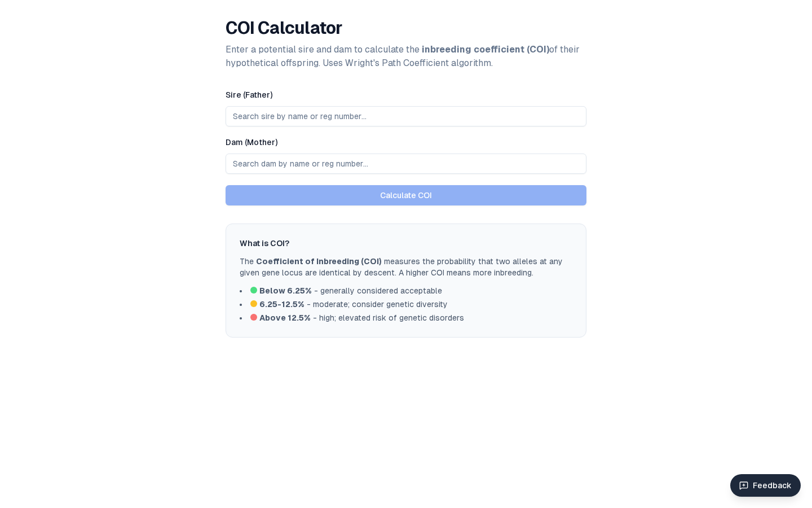Select the COI Calculator page title
Viewport: 812px width, 508px height.
284,28
